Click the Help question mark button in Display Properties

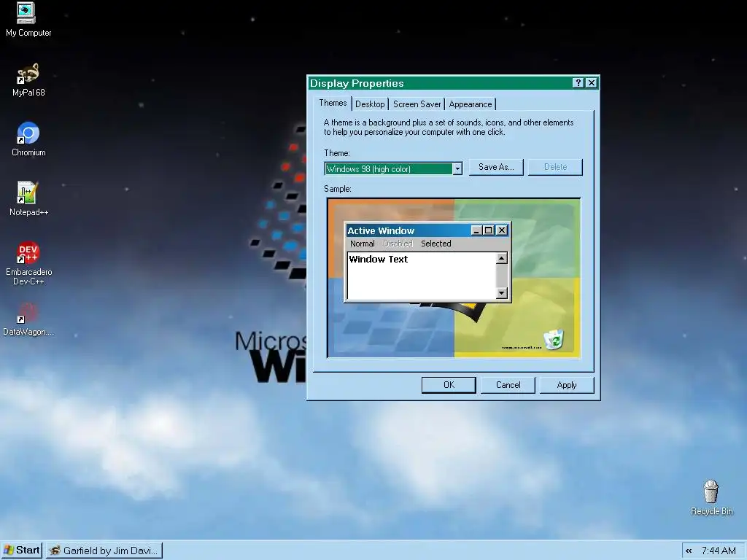578,83
